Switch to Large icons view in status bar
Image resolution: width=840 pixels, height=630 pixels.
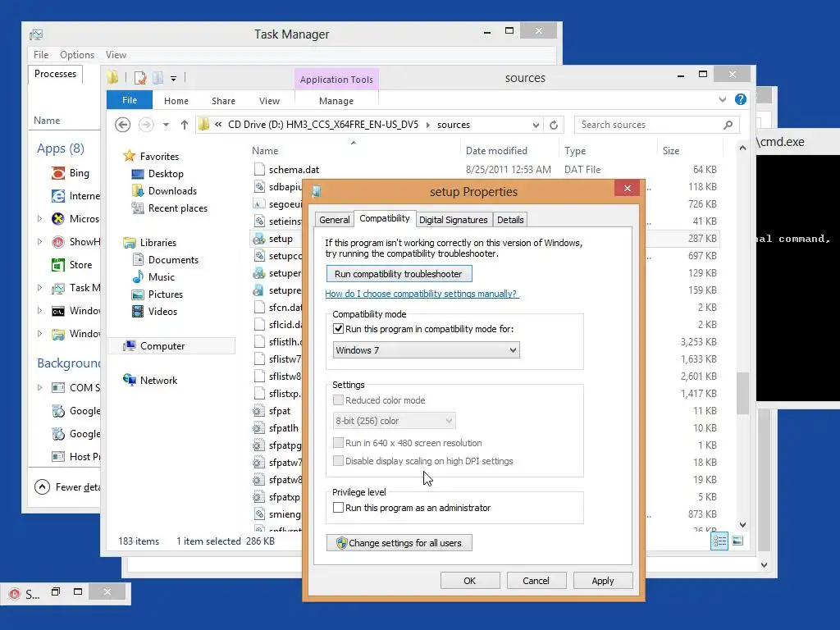click(x=737, y=541)
